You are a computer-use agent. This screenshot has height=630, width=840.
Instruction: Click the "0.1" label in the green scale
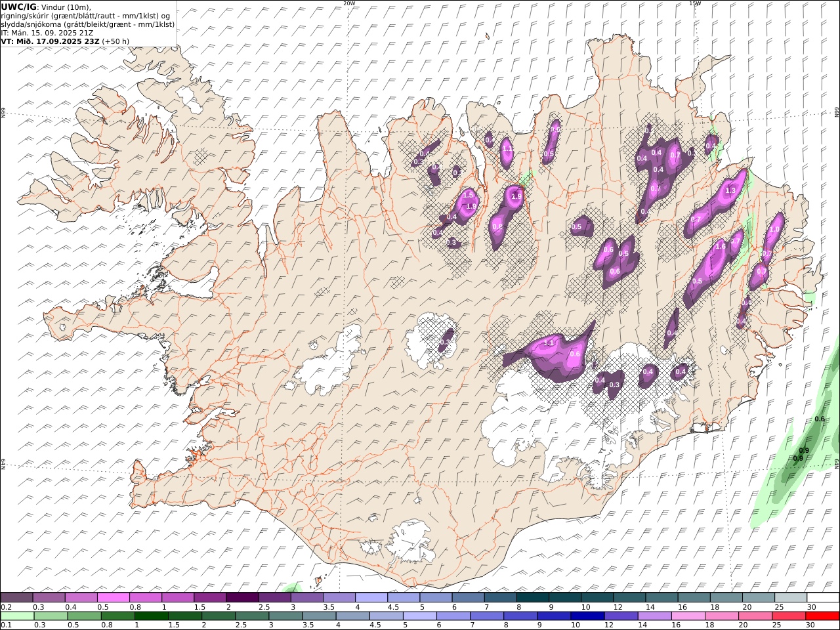click(5, 625)
